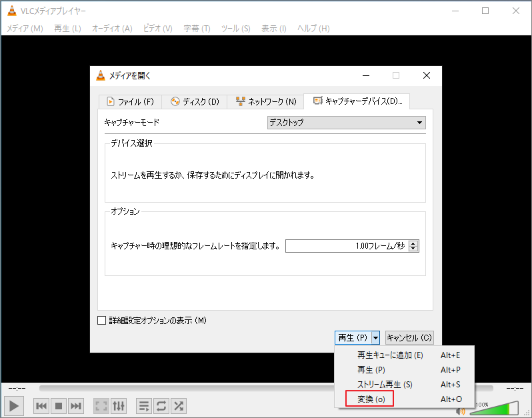The width and height of the screenshot is (532, 418).
Task: Click the frame rate input field
Action: coord(347,246)
